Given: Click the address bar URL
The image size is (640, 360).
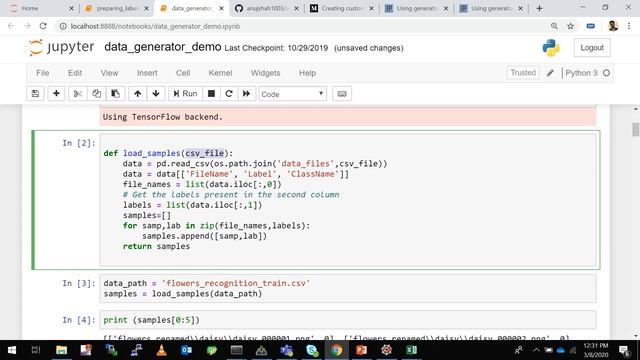Looking at the screenshot, I should pyautogui.click(x=155, y=26).
